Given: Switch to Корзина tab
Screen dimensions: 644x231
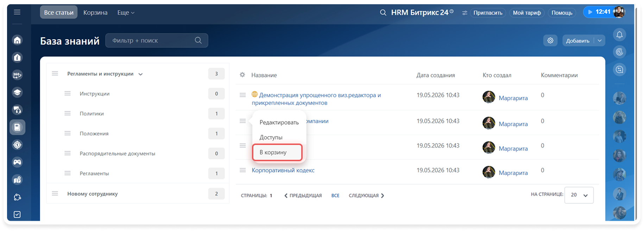Looking at the screenshot, I should 95,13.
